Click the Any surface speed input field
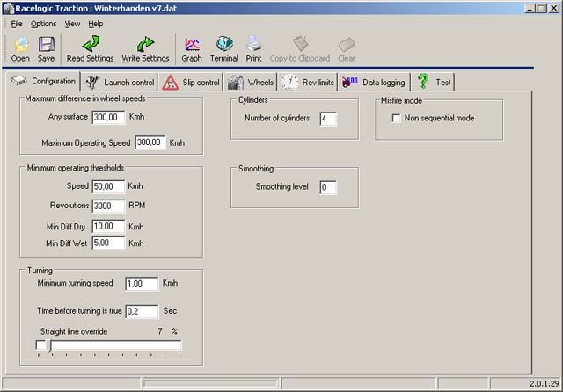This screenshot has width=563, height=392. [x=108, y=117]
